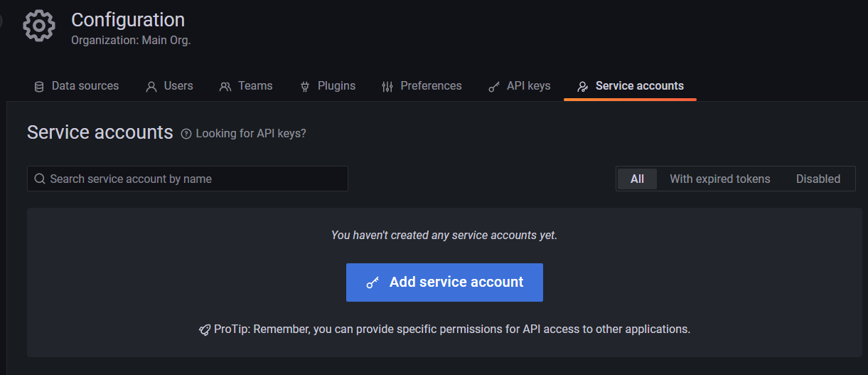Follow the Looking for API keys? link
The height and width of the screenshot is (375, 868).
[251, 133]
